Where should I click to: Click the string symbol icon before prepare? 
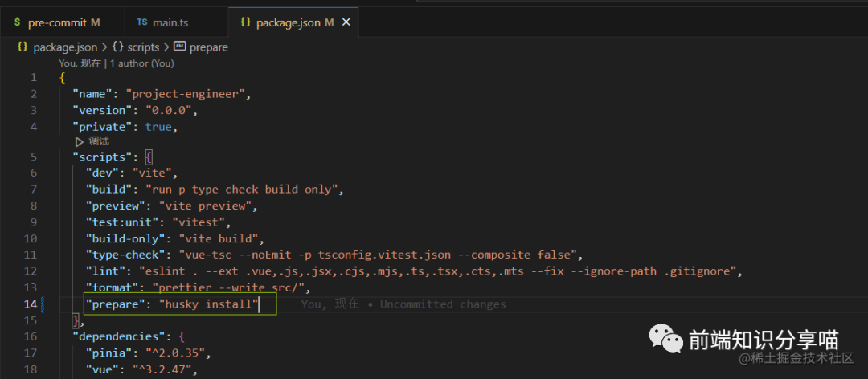pyautogui.click(x=180, y=47)
